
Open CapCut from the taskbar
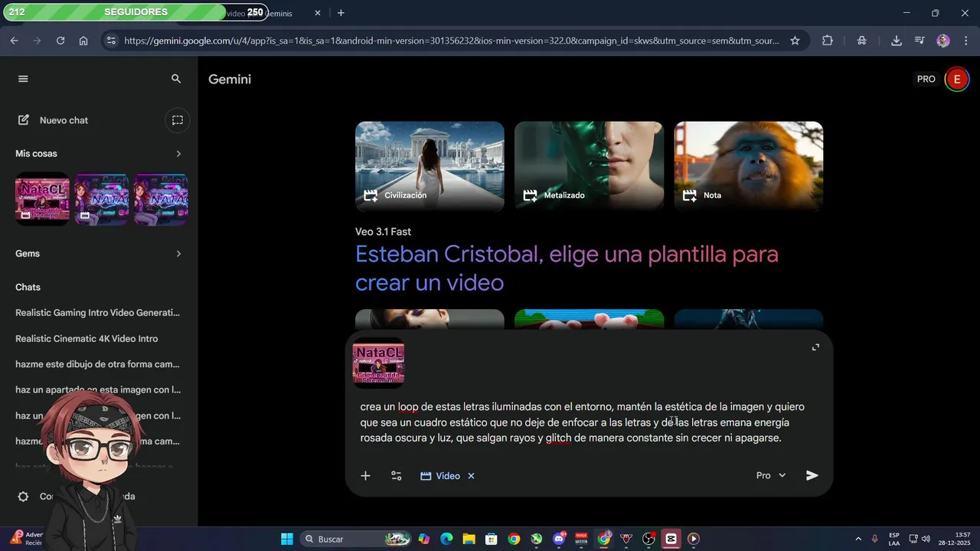tap(671, 539)
